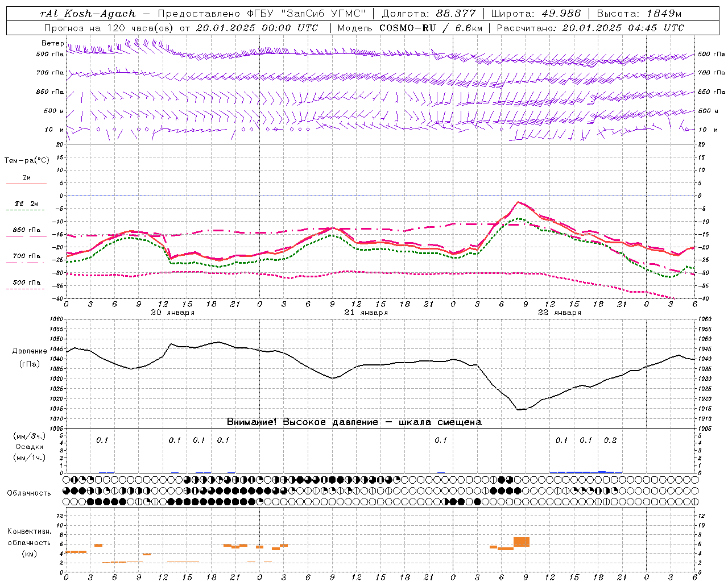Click the 2м temperature legend line

[26, 184]
